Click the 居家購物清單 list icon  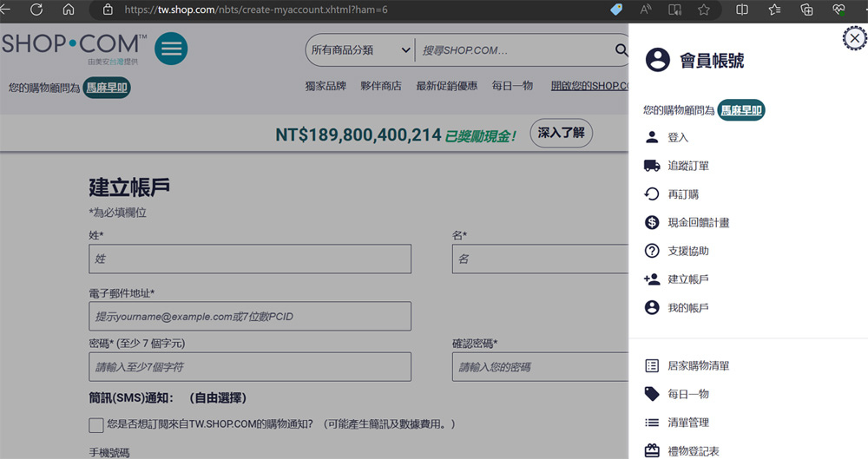pos(652,365)
